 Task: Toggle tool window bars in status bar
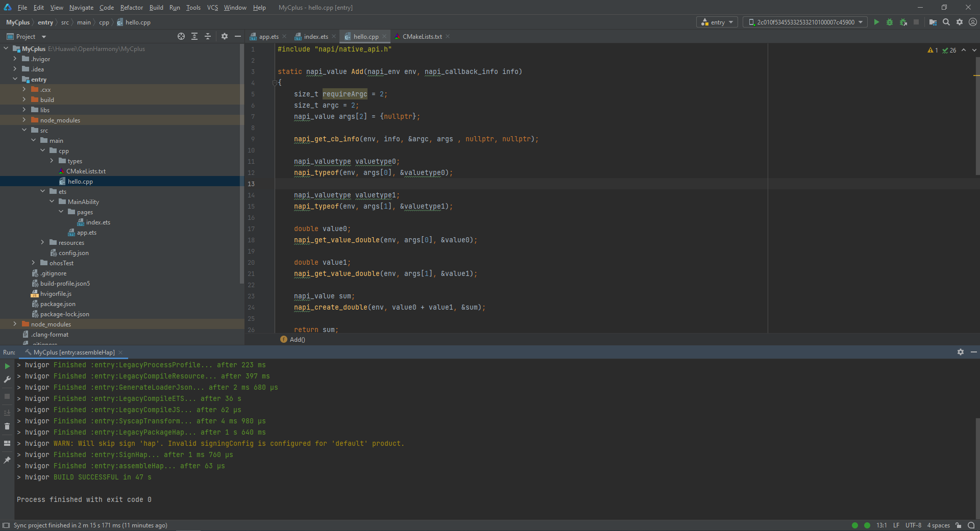(x=6, y=525)
